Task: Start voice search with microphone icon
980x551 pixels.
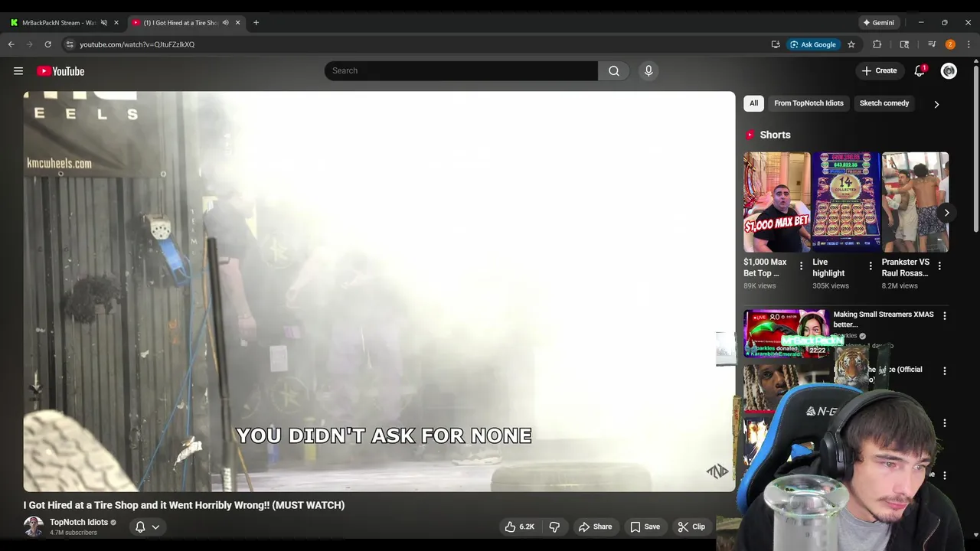Action: (x=648, y=71)
